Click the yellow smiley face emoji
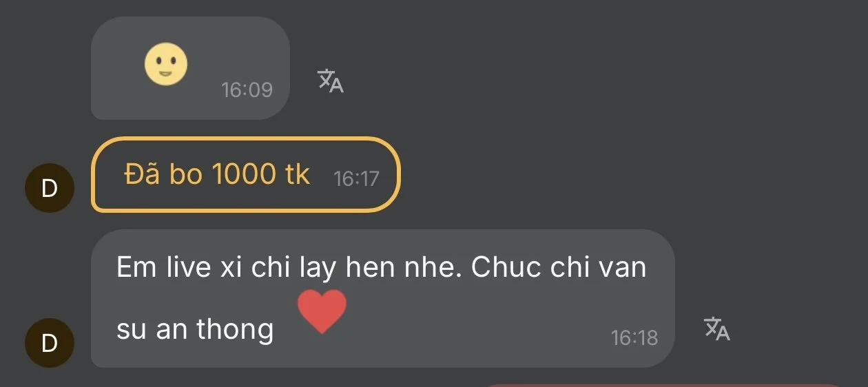The height and width of the screenshot is (387, 868). (x=165, y=64)
